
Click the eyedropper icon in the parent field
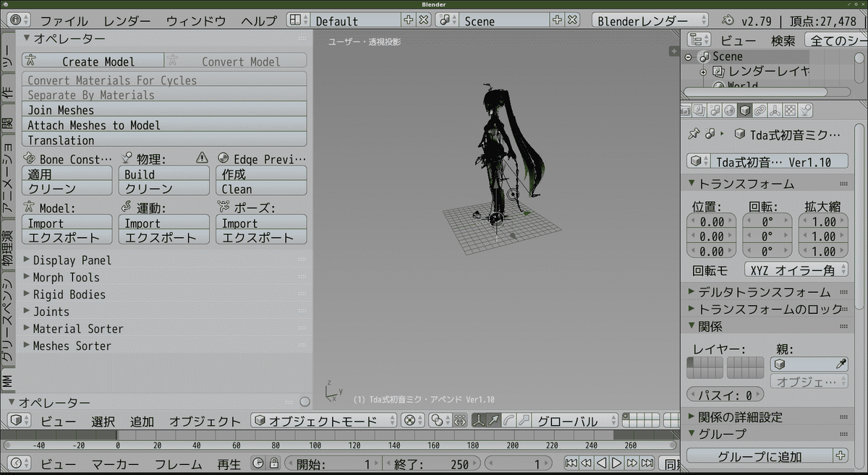[x=841, y=364]
